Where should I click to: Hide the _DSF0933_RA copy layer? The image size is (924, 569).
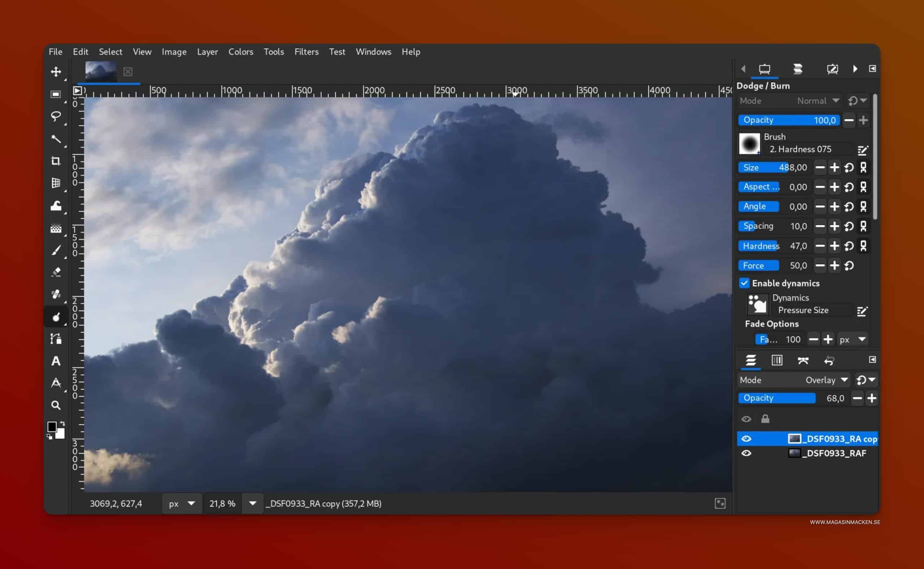point(746,439)
